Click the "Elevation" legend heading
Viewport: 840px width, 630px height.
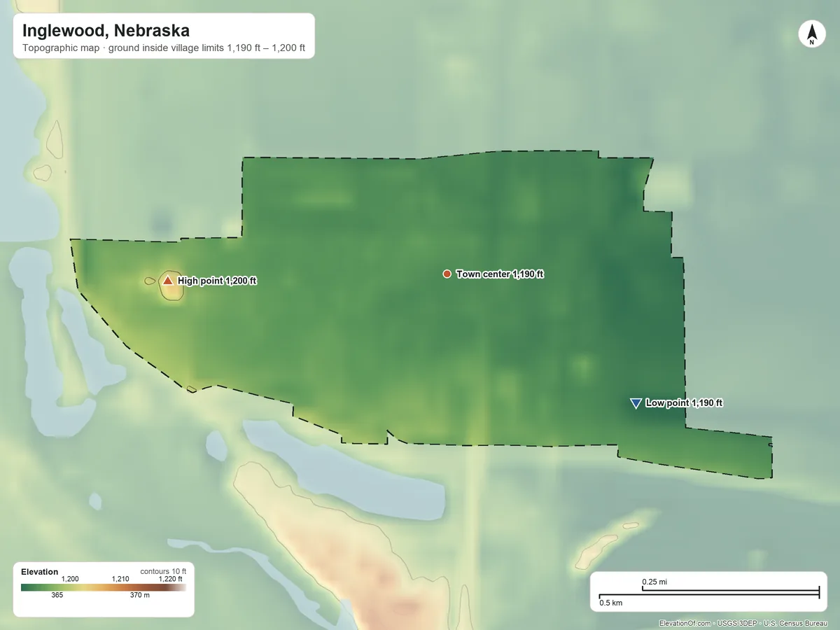(40, 572)
